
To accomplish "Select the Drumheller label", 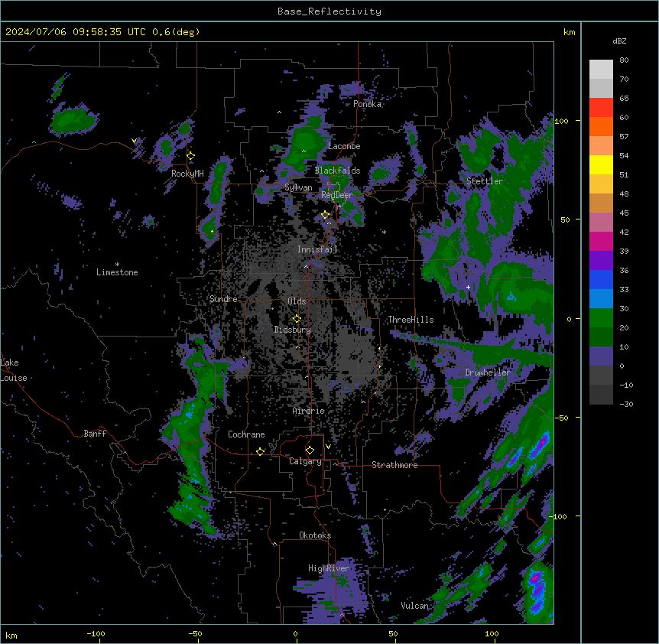I will click(488, 372).
